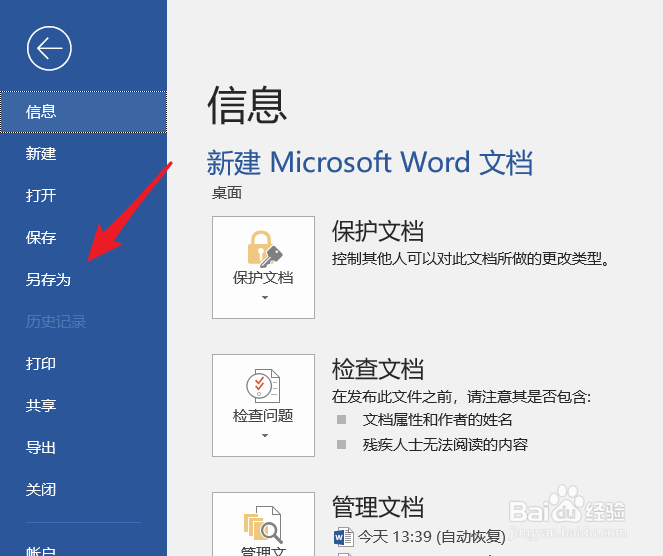Click the 保护文档 heading text
Screen dimensions: 663x556
[378, 231]
